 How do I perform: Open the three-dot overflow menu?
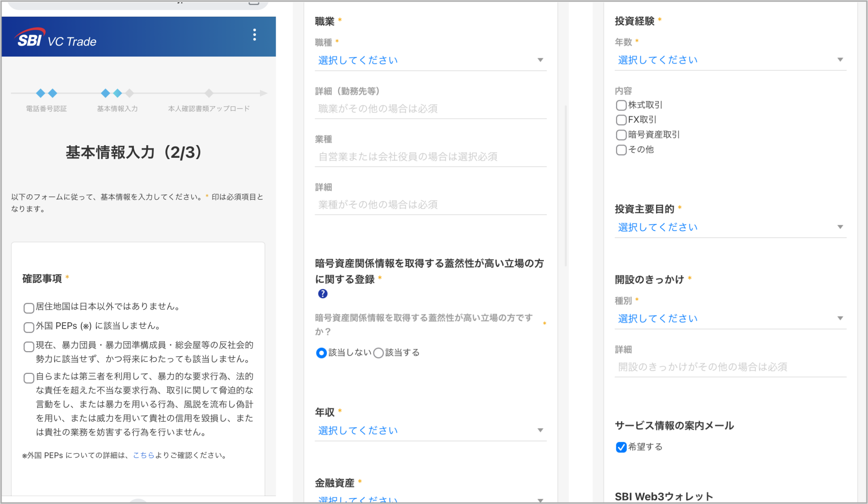coord(255,35)
